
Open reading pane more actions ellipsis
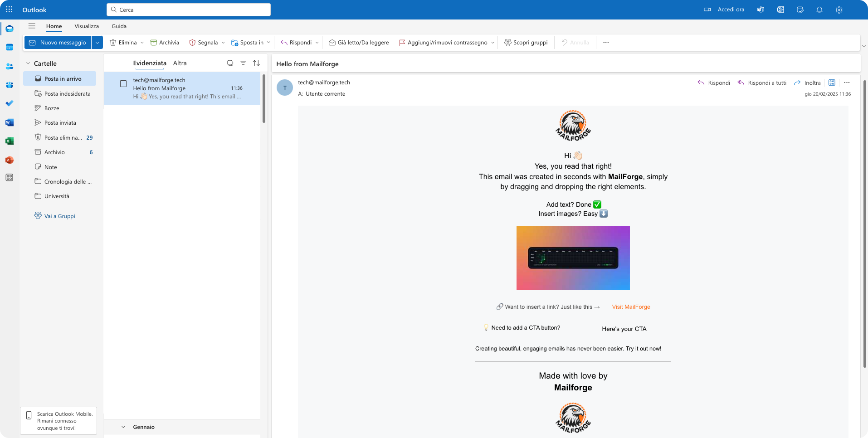[847, 83]
